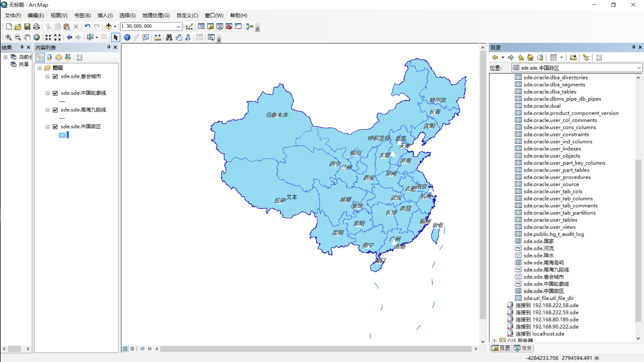The height and width of the screenshot is (362, 644).
Task: Save the map with the floppy disk icon
Action: coord(27,26)
